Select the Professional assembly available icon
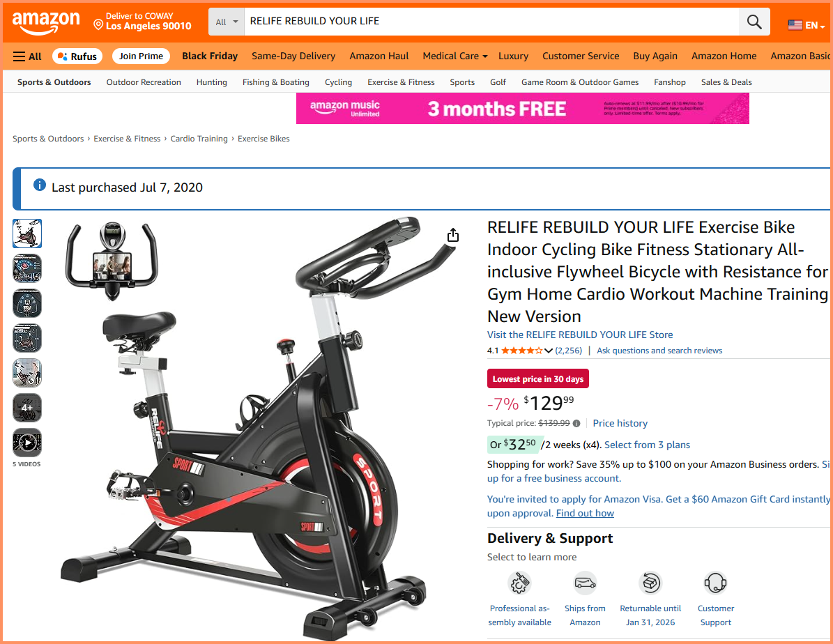833x644 pixels. pos(519,583)
